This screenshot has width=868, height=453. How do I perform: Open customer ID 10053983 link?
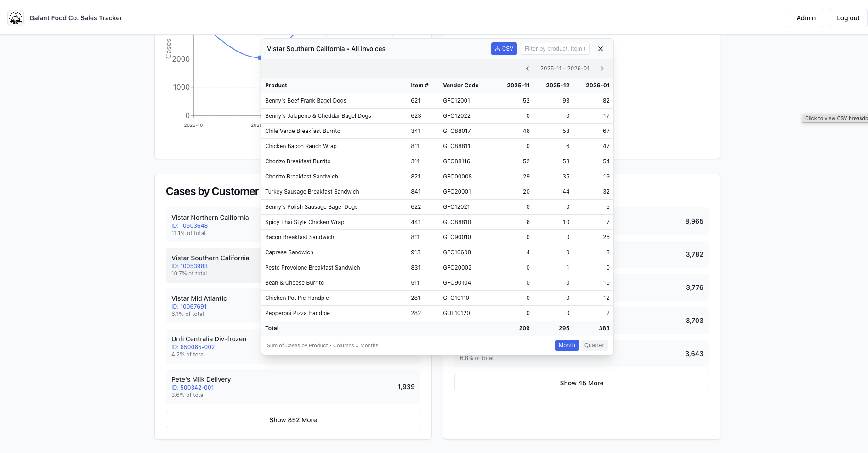189,266
